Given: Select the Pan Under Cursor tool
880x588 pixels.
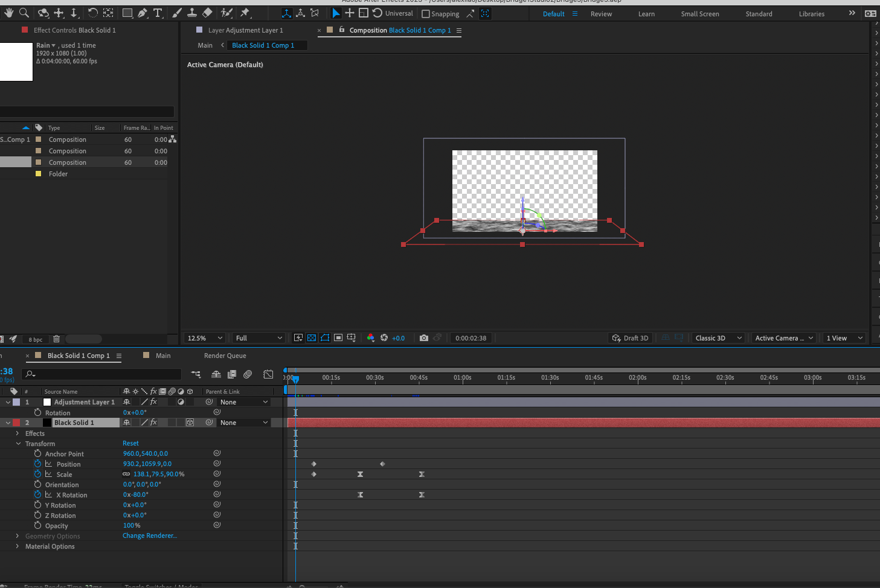Looking at the screenshot, I should 59,13.
